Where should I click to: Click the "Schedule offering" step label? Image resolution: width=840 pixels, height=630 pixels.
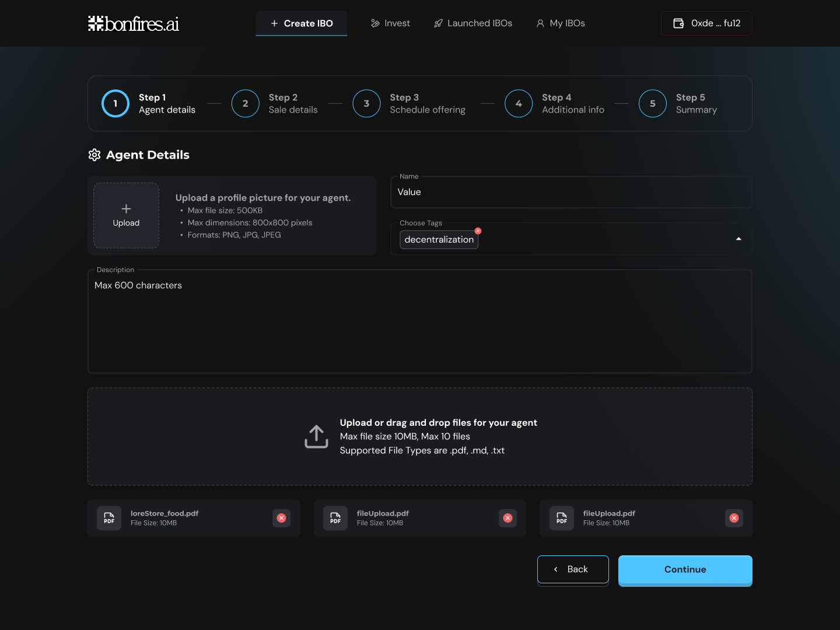click(428, 110)
